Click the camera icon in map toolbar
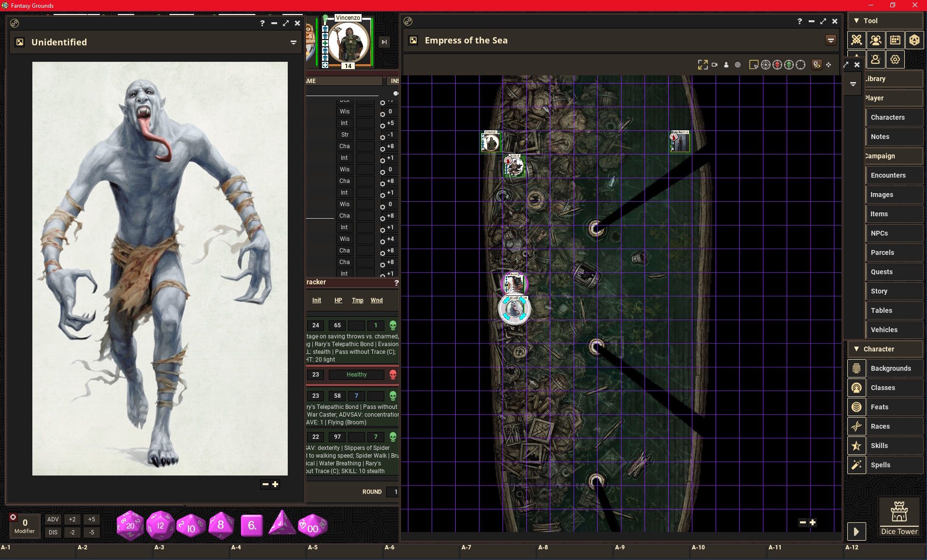Screen dimensions: 927x560 715,65
